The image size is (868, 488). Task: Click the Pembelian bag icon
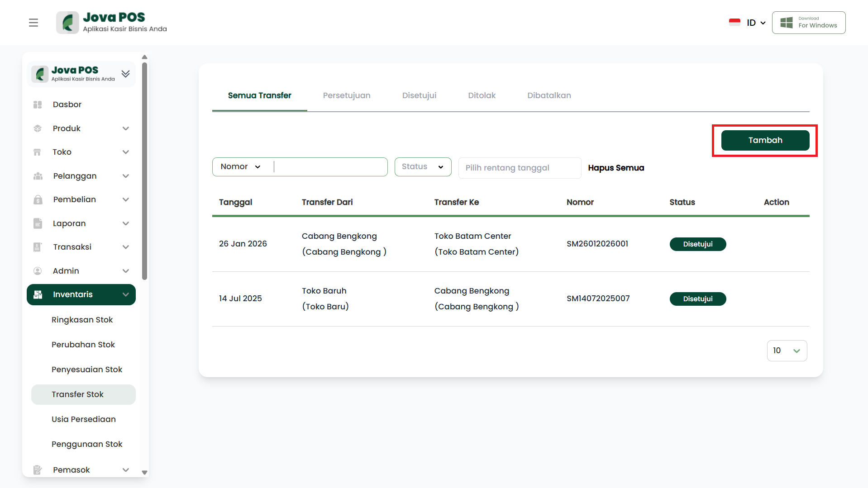(38, 199)
